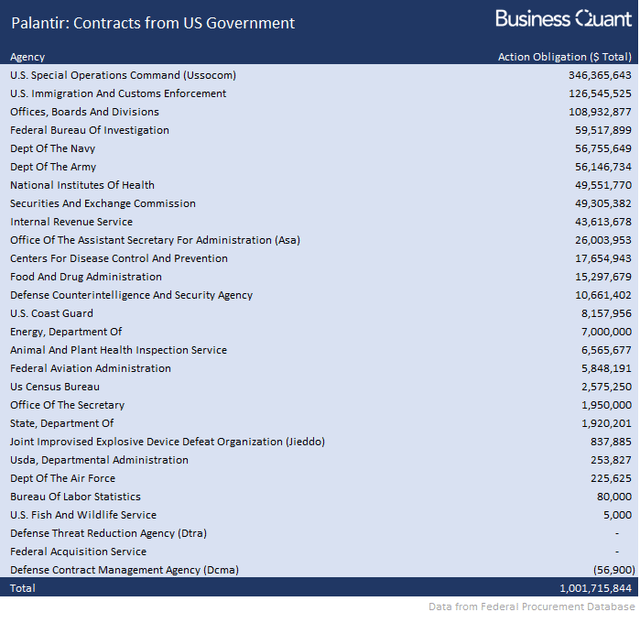640x623 pixels.
Task: Click the value 7,000,000
Action: tap(607, 332)
